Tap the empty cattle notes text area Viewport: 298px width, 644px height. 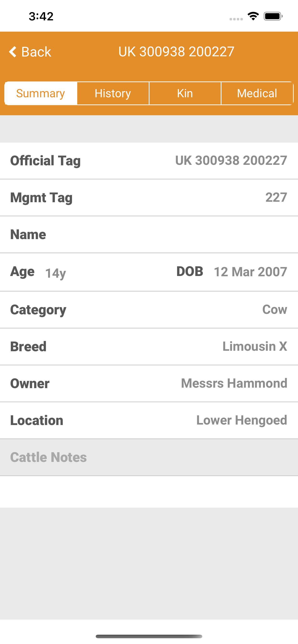[149, 492]
